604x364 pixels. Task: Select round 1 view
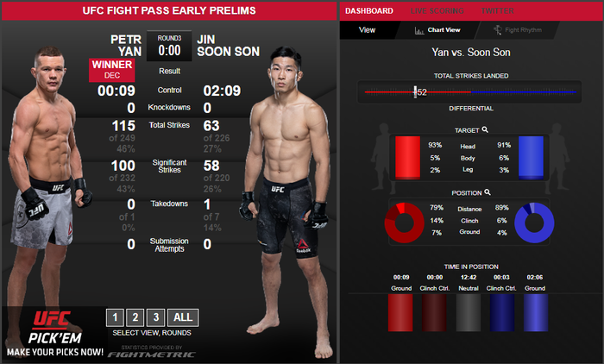click(x=115, y=317)
